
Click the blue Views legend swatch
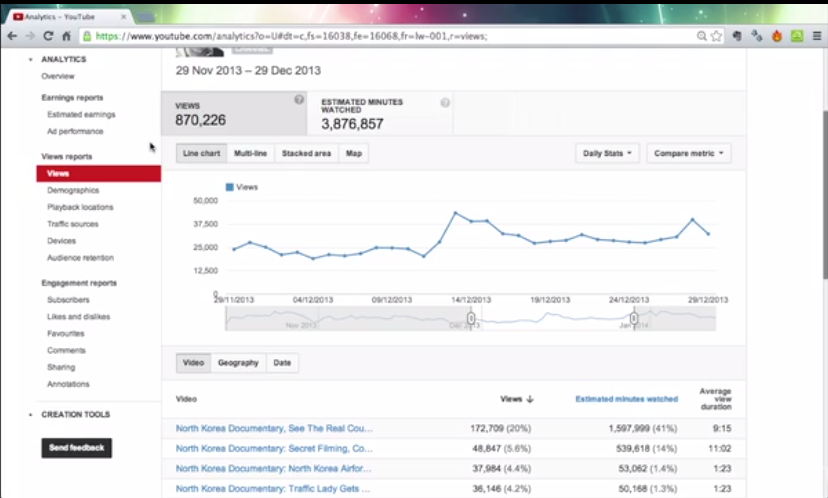pyautogui.click(x=230, y=187)
